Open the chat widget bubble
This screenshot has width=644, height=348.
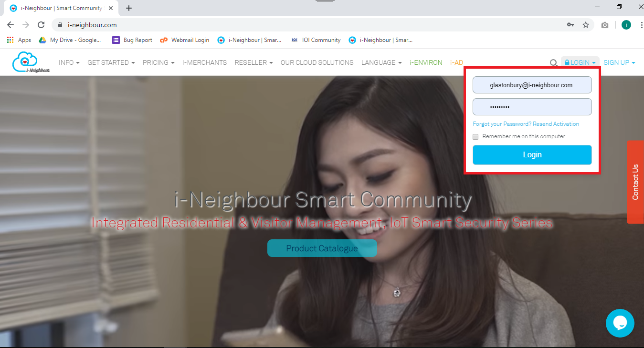click(x=620, y=323)
